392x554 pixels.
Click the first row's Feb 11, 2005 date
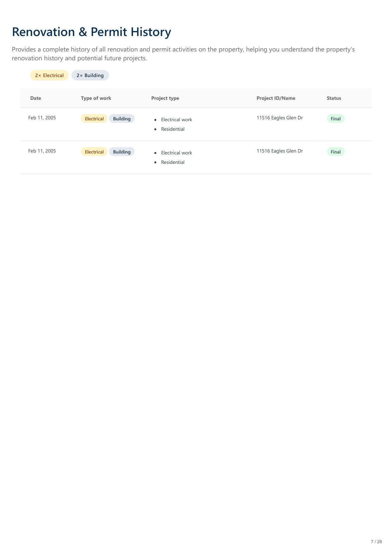coord(42,118)
